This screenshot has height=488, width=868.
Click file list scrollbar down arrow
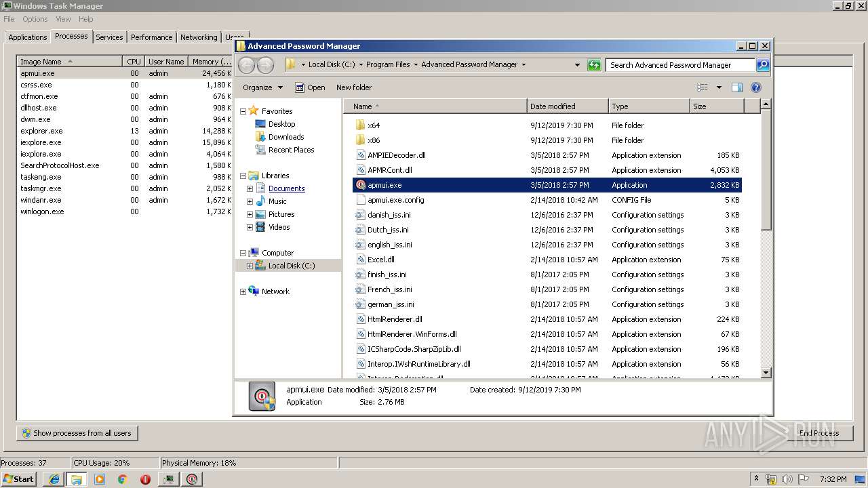pos(766,372)
